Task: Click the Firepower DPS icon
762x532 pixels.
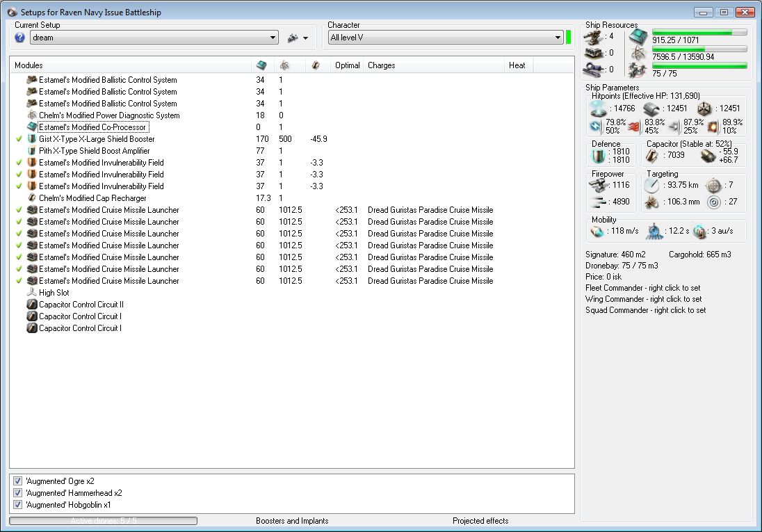Action: click(x=599, y=185)
